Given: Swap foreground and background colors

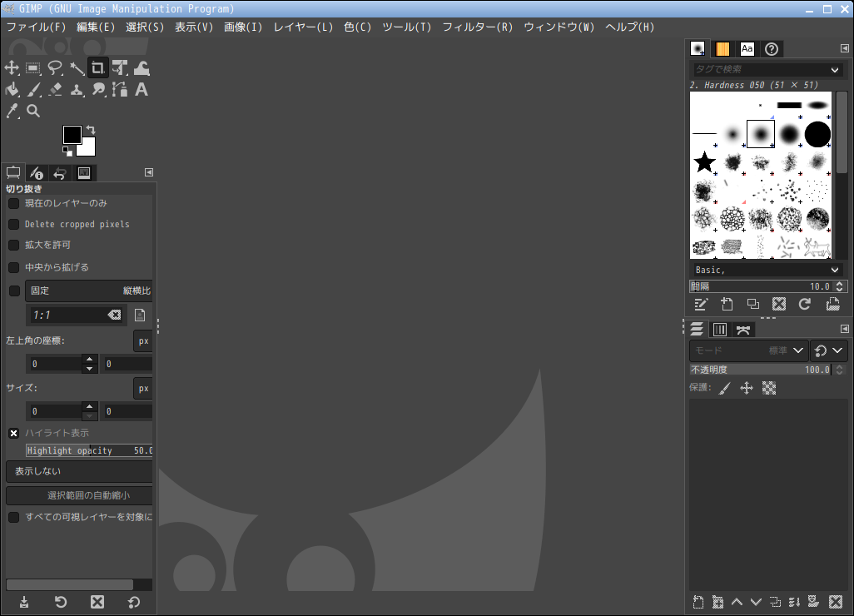Looking at the screenshot, I should pyautogui.click(x=91, y=130).
